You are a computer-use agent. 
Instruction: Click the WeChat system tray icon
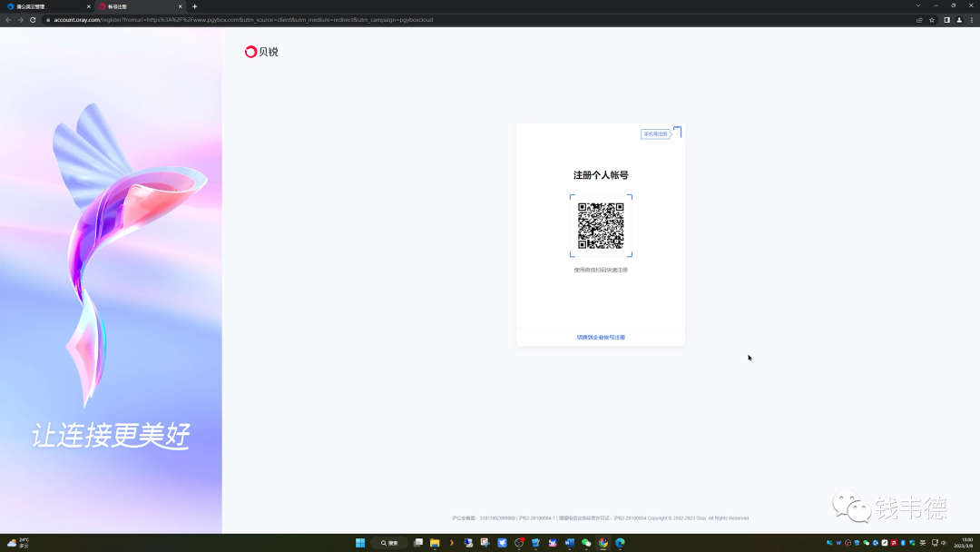867,543
